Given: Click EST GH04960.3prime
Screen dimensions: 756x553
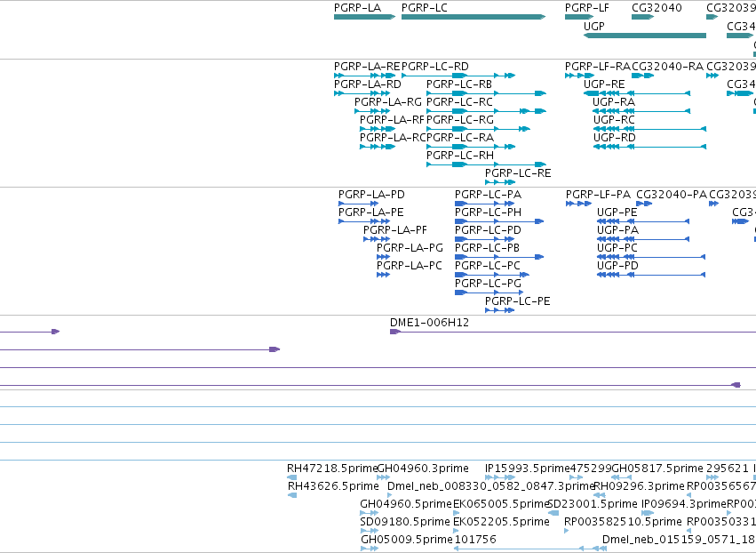Looking at the screenshot, I should point(383,477).
